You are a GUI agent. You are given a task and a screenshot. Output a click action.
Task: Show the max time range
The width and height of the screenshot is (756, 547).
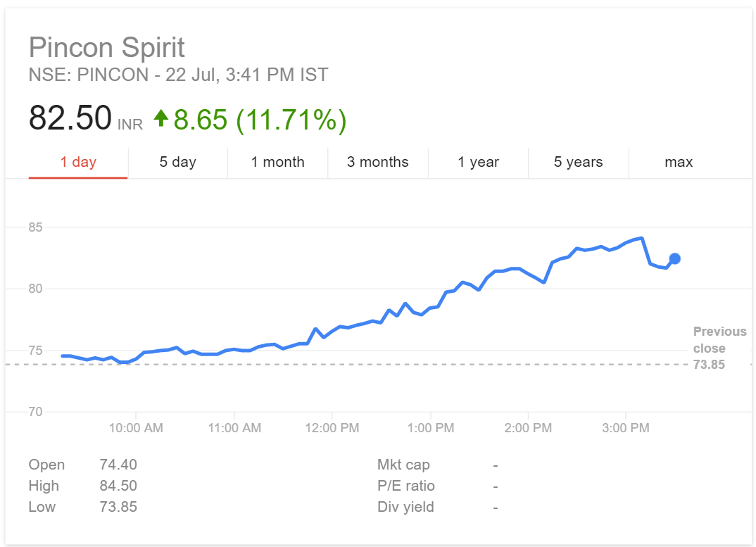click(679, 163)
